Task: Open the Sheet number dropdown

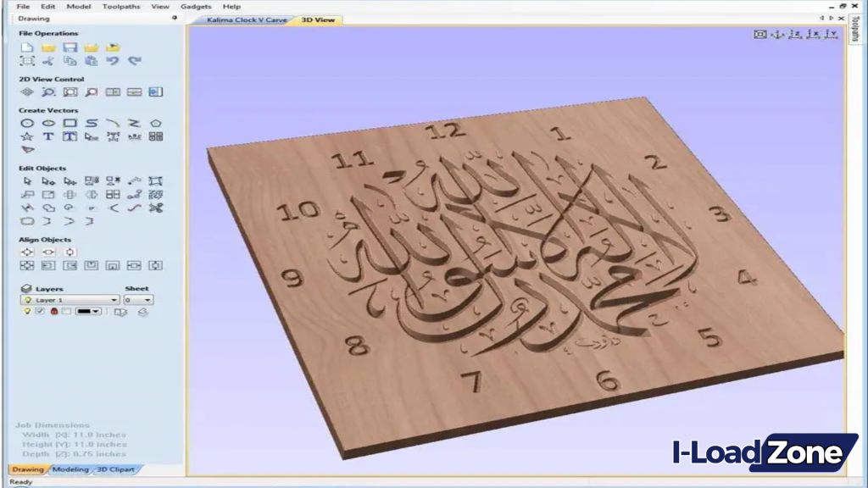Action: point(148,300)
